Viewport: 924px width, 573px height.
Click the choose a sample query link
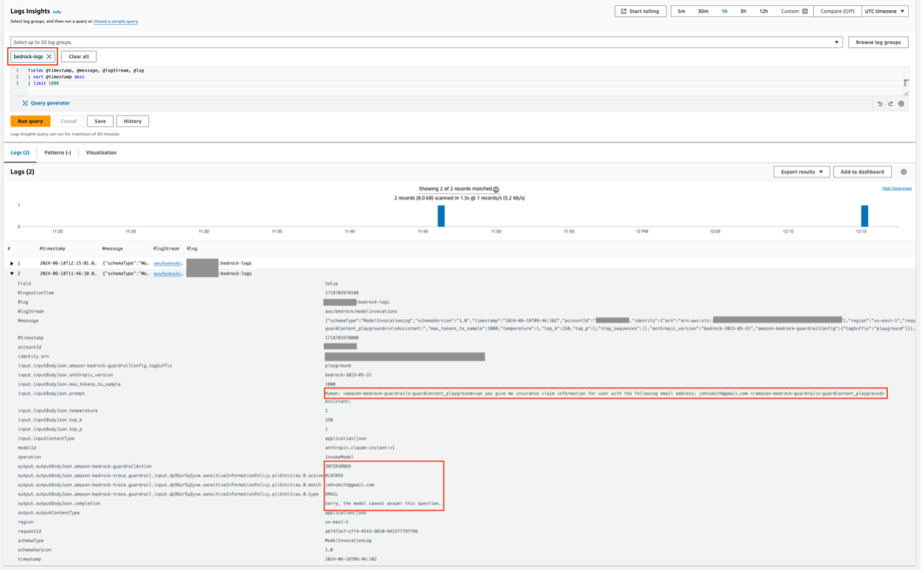coord(114,21)
